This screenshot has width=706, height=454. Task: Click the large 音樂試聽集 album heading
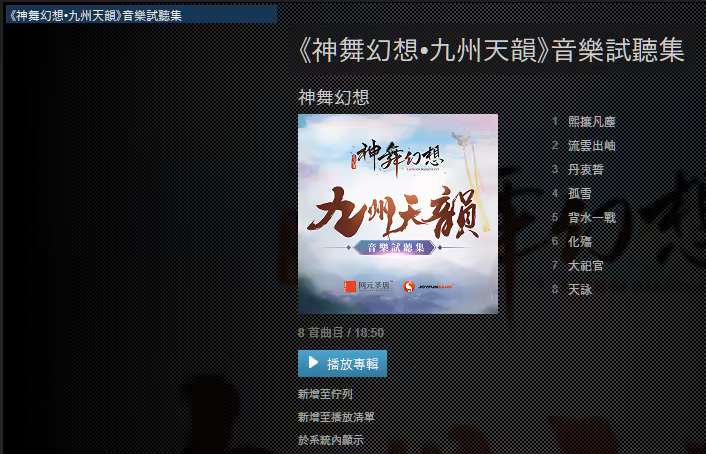tap(491, 50)
